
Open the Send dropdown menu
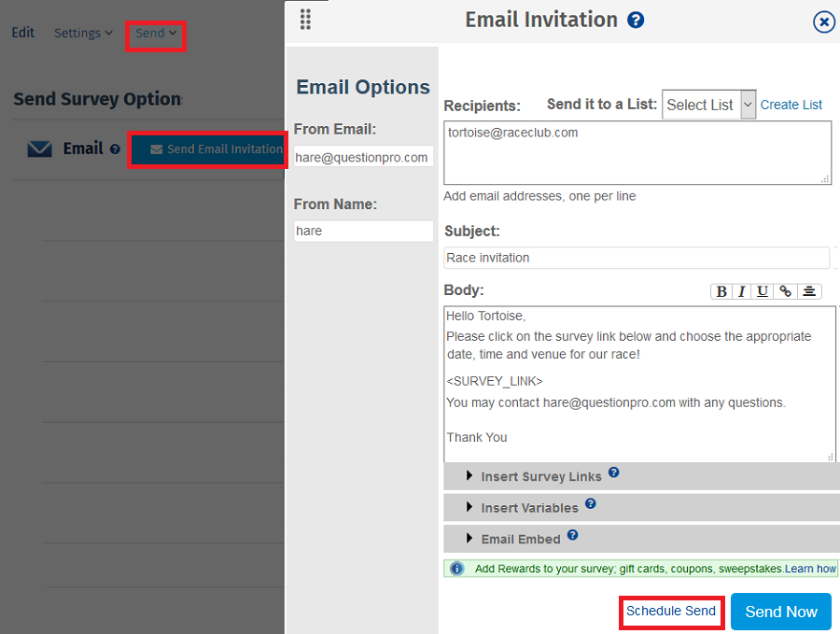pos(155,34)
